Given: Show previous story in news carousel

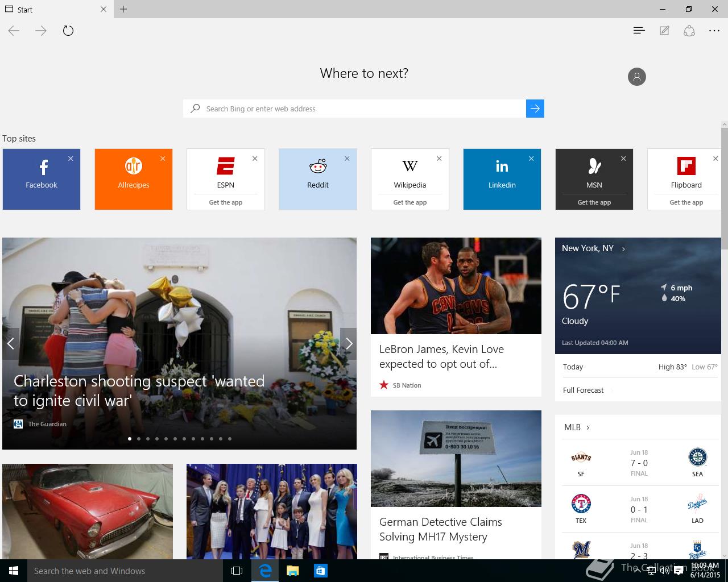Looking at the screenshot, I should 10,343.
